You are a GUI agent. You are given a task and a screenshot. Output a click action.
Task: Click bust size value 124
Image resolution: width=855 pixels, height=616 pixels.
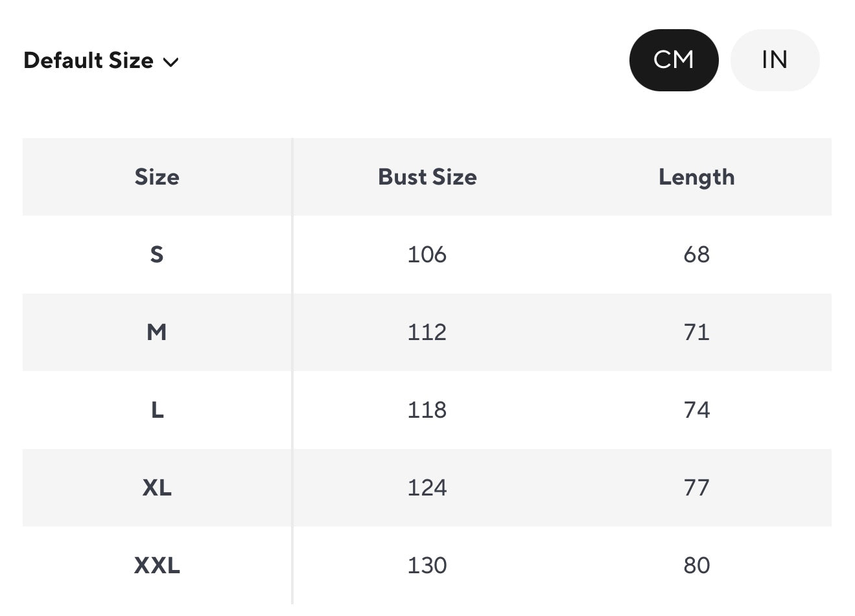tap(427, 488)
